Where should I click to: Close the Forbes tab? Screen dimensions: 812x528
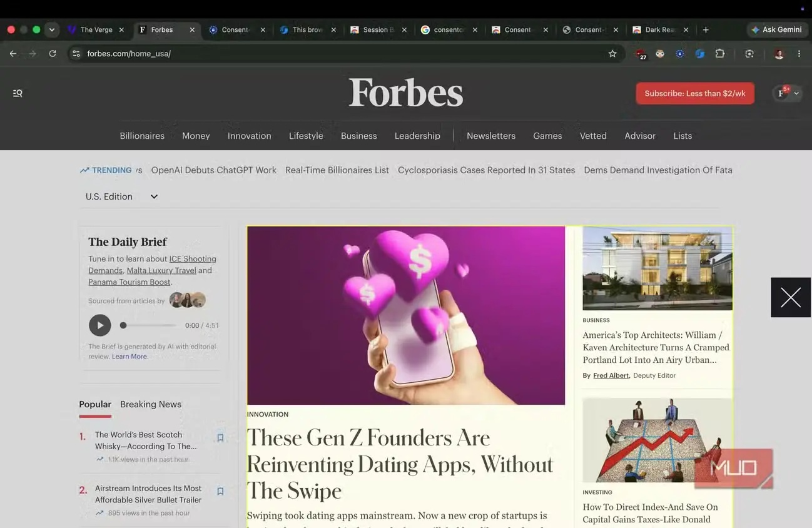point(192,29)
